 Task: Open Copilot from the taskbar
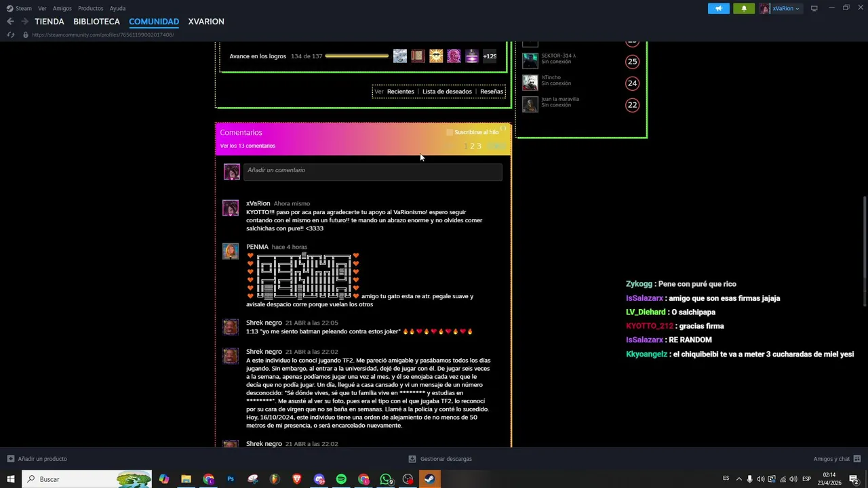(x=164, y=479)
